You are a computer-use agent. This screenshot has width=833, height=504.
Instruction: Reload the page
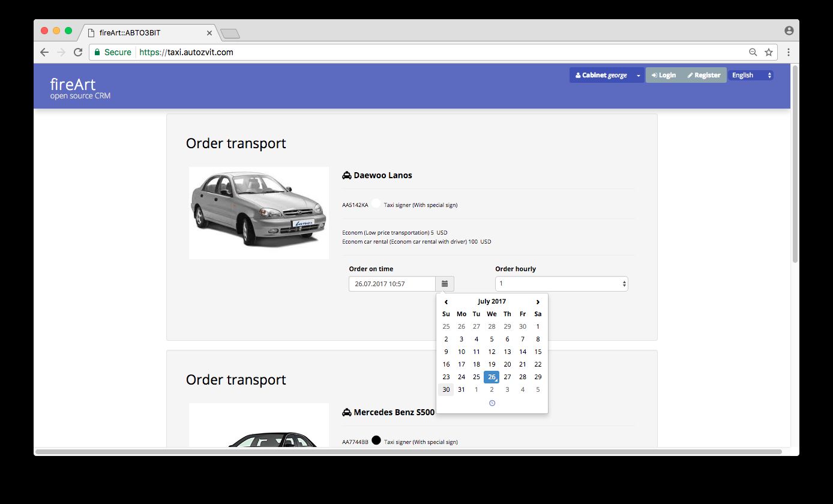[x=78, y=52]
